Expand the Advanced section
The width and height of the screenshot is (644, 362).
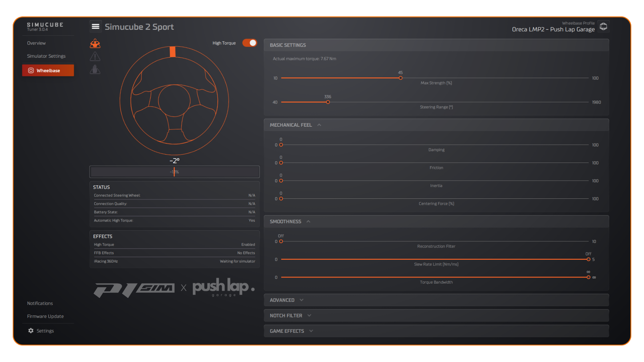pos(302,300)
